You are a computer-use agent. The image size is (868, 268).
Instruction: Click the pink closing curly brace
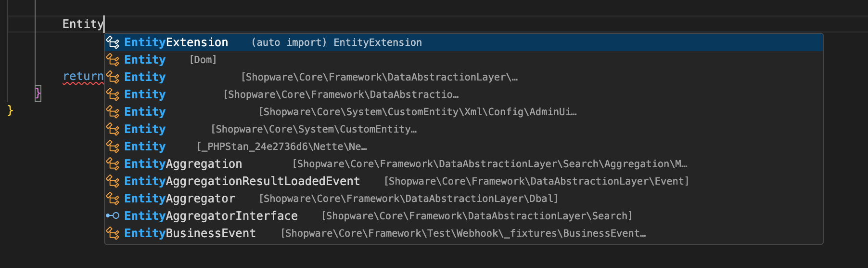(38, 93)
